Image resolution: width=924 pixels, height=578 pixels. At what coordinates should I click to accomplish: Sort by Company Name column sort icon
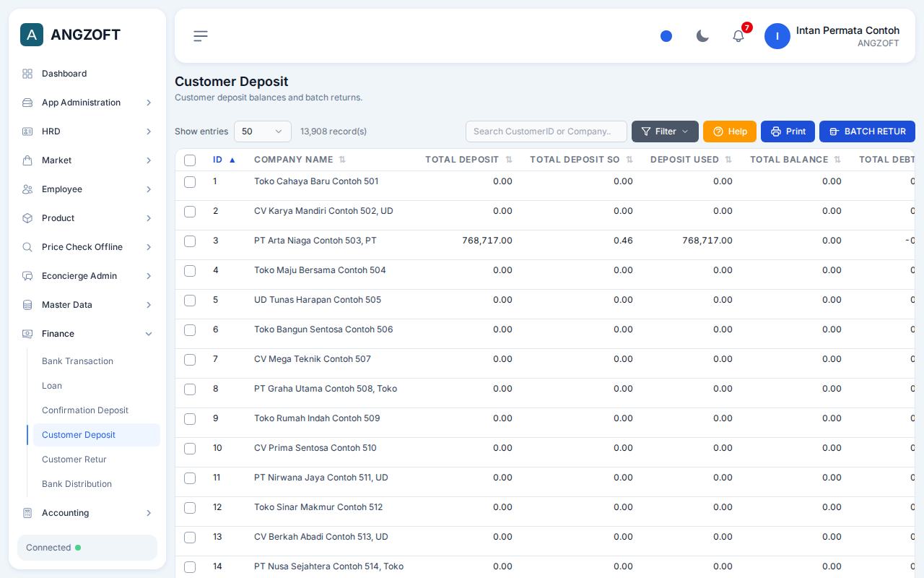point(342,160)
